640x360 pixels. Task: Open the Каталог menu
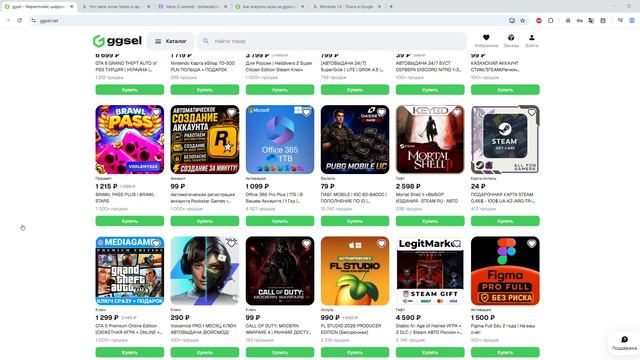(171, 41)
